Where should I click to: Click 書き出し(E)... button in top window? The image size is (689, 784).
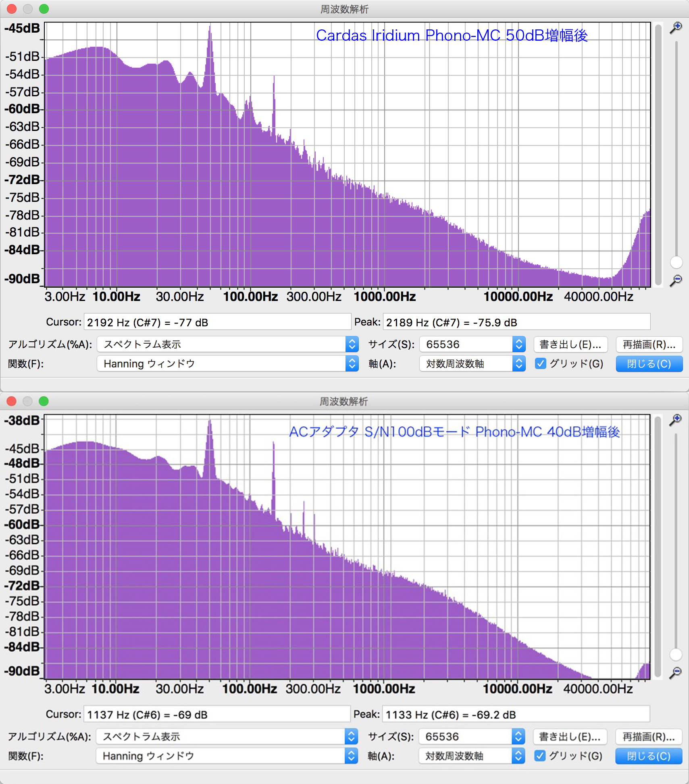coord(570,344)
